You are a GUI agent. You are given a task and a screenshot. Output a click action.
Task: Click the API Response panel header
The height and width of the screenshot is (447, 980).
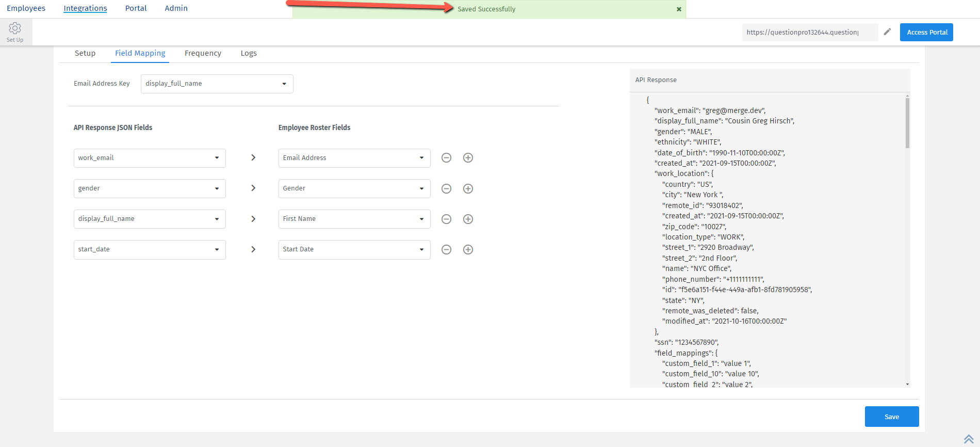(770, 80)
